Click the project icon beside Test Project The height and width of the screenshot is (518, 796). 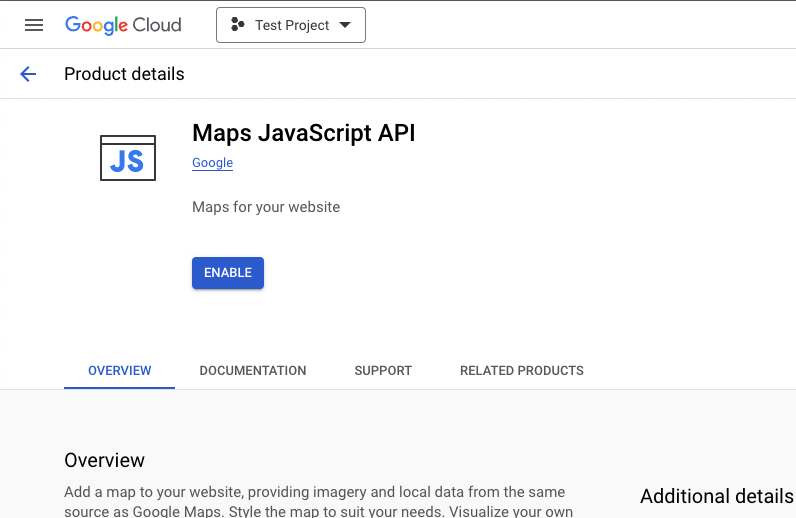pos(238,24)
